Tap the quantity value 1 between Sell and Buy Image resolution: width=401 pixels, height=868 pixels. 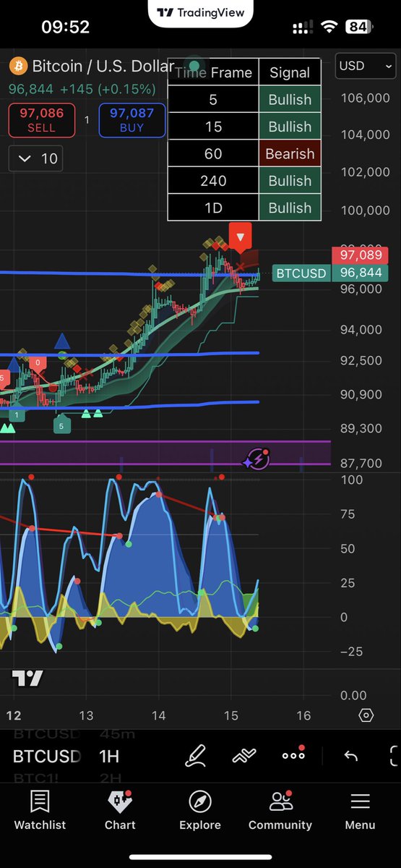pos(87,120)
